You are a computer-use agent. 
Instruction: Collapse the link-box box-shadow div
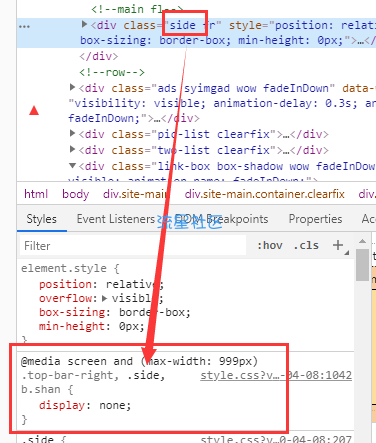click(x=72, y=165)
